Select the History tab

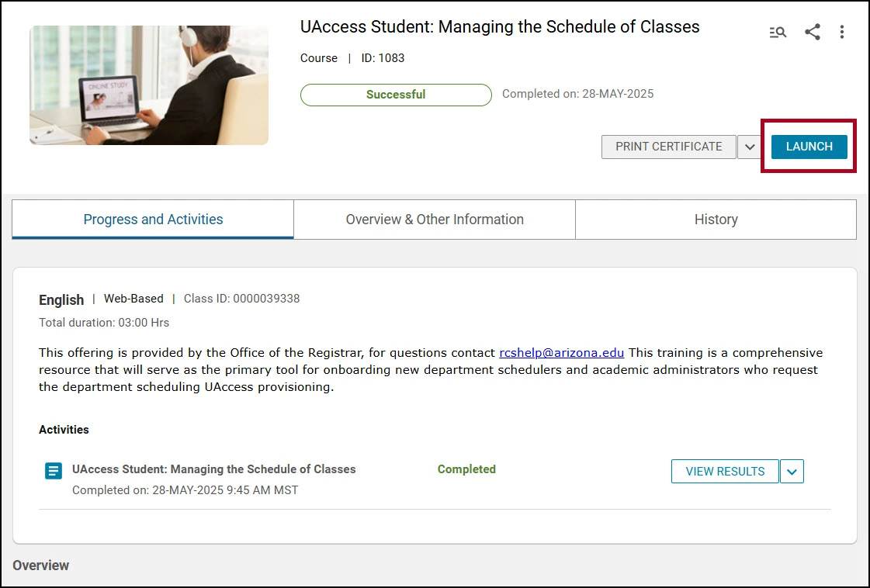[716, 220]
